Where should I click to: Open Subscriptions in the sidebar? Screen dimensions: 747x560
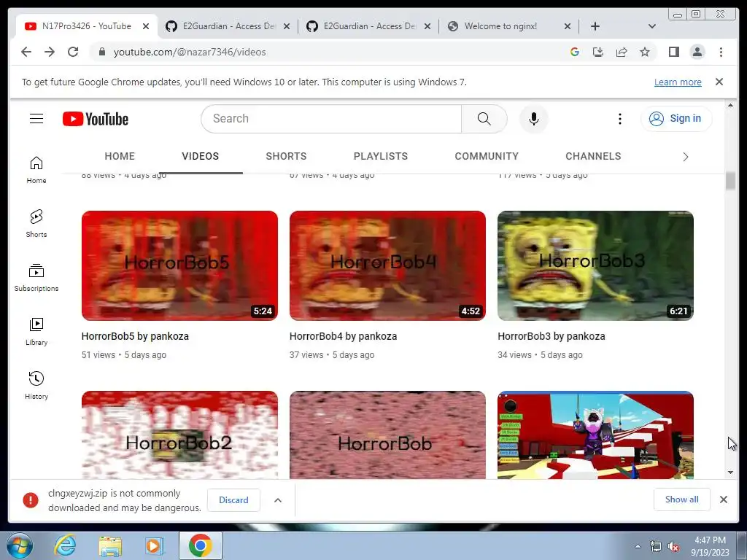36,278
